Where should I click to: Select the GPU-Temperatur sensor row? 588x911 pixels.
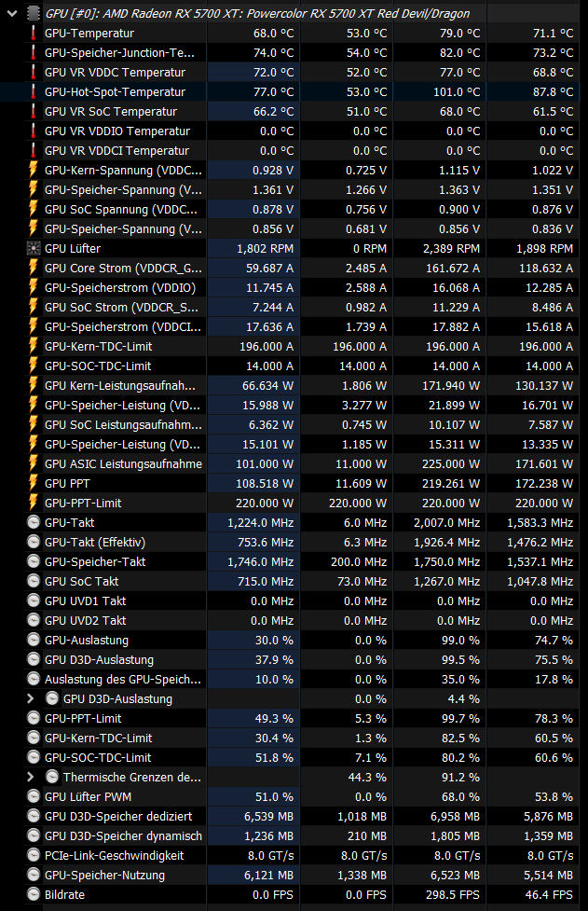point(302,34)
